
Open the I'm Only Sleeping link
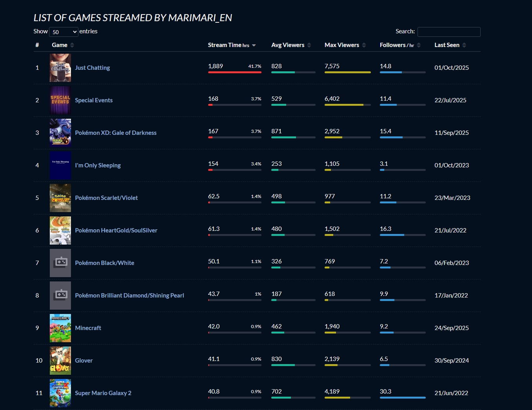[98, 165]
